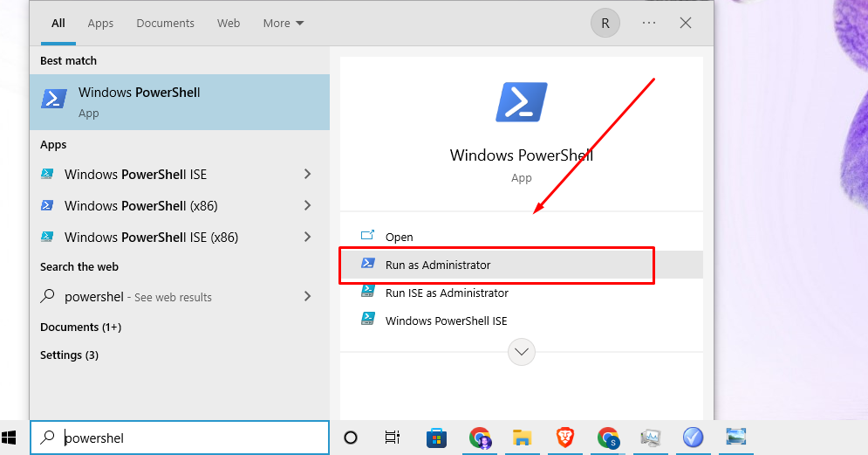Expand options for Windows PowerShell (x86)

point(308,205)
